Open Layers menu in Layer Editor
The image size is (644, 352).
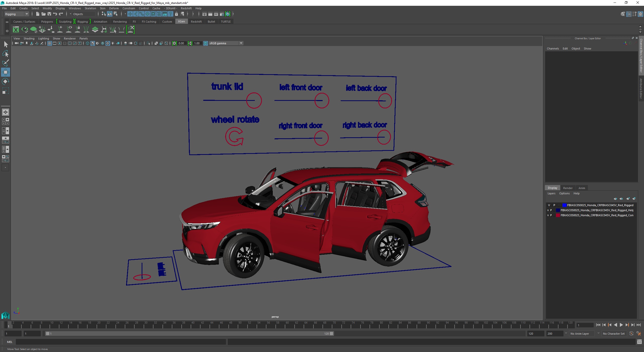[x=551, y=193]
